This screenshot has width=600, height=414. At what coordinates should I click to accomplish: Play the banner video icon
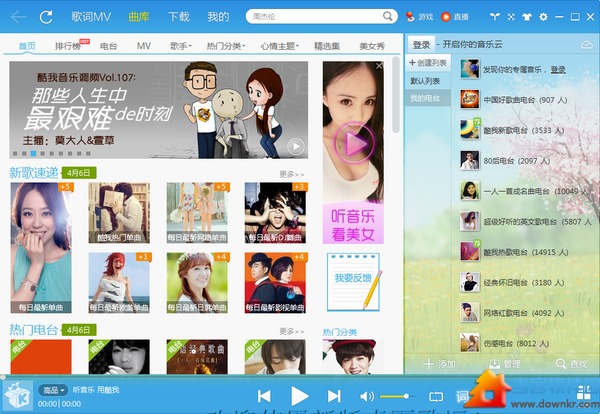[x=296, y=146]
